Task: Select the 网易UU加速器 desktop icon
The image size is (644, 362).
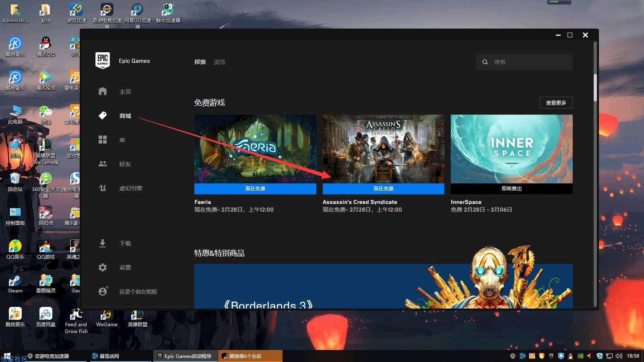Action: (x=137, y=15)
